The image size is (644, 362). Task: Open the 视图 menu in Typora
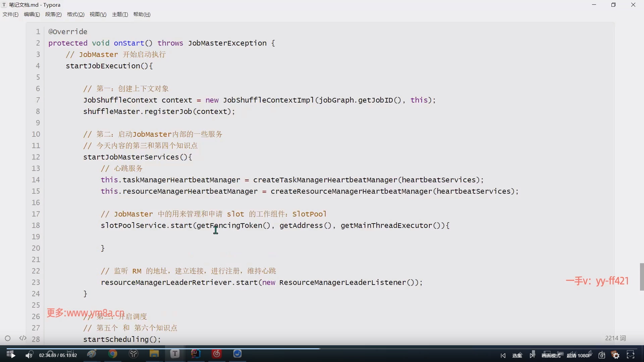point(98,14)
